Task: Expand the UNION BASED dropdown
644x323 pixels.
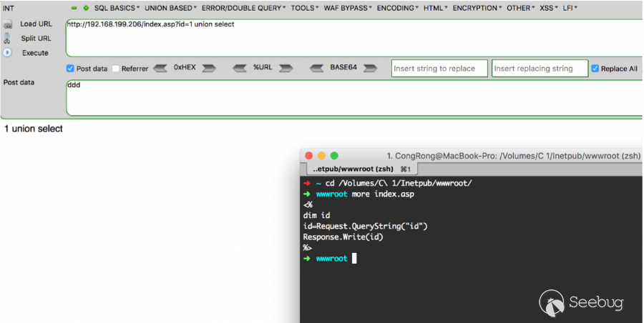Action: tap(170, 8)
